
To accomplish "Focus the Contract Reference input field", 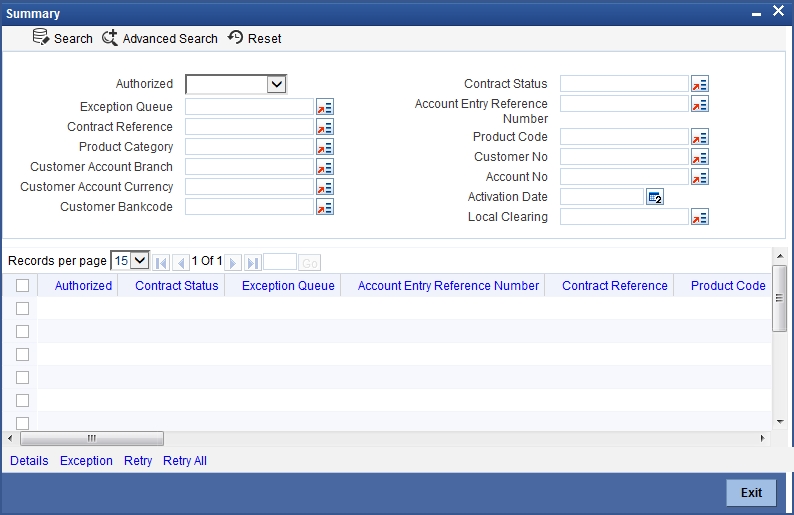I will pos(249,127).
